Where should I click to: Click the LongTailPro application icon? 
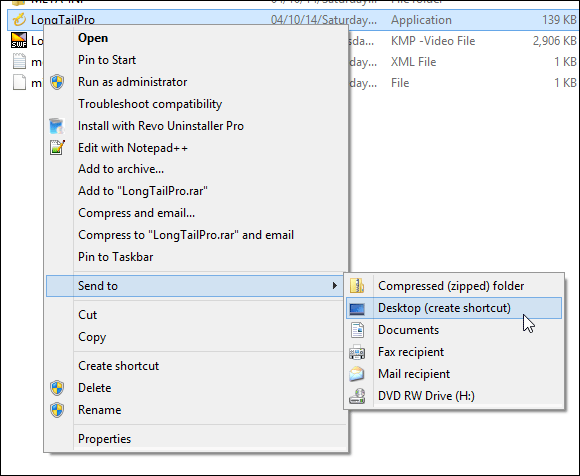[19, 20]
